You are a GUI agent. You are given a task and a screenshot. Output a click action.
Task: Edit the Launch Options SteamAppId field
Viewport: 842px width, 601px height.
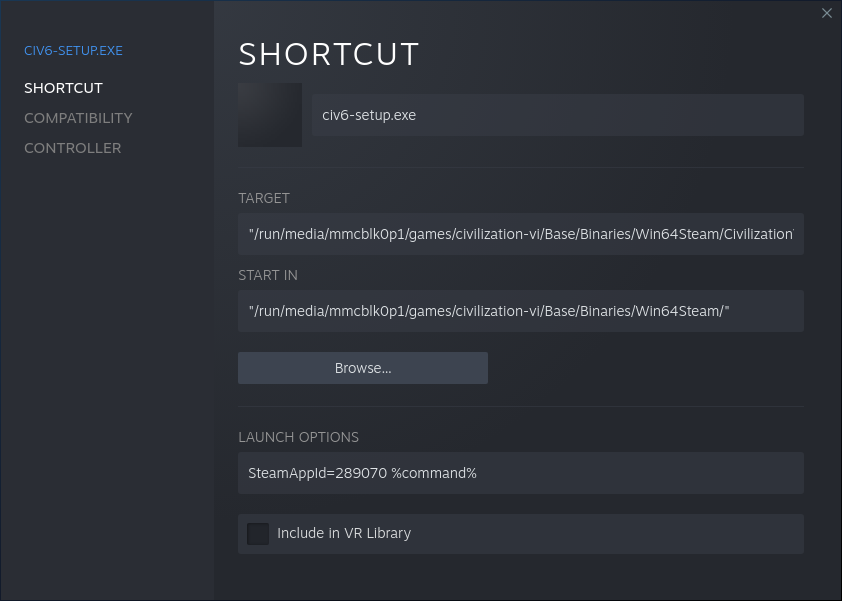tap(521, 473)
